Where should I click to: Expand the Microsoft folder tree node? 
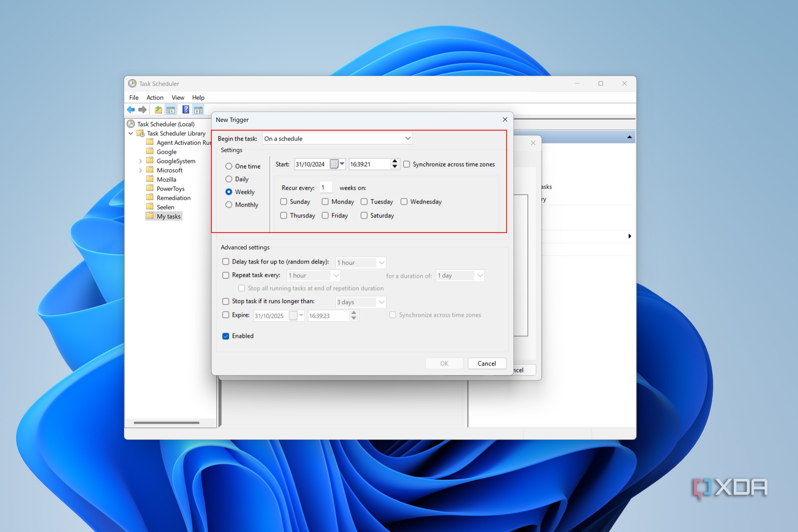point(141,170)
